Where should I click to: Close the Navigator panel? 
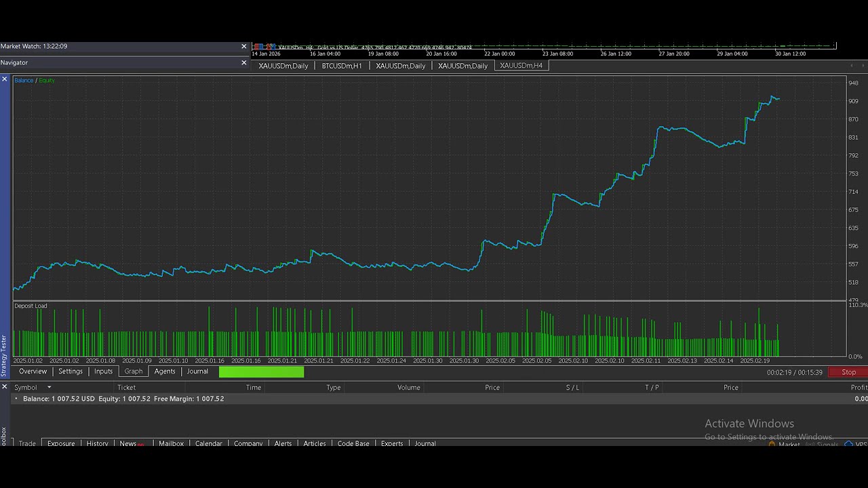pyautogui.click(x=244, y=62)
